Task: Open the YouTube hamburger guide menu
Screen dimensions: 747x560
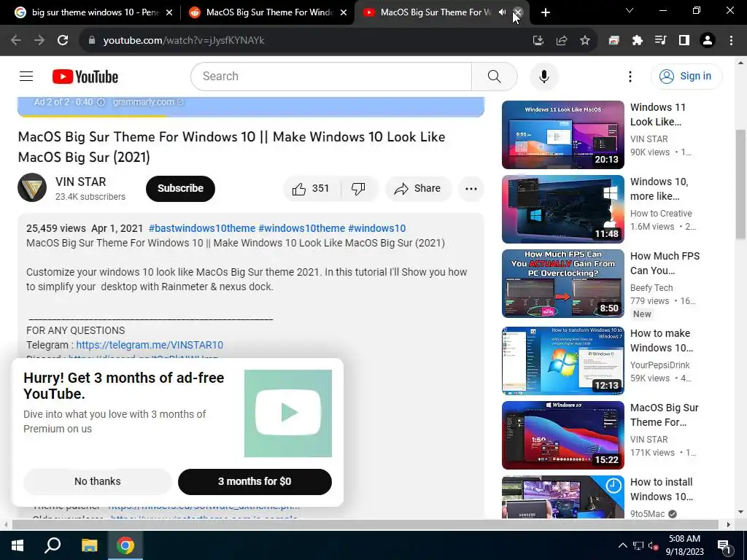Action: (x=26, y=76)
